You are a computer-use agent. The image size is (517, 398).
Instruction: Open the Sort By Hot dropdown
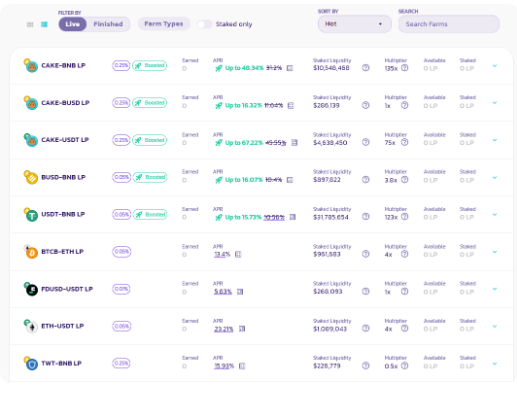(355, 24)
